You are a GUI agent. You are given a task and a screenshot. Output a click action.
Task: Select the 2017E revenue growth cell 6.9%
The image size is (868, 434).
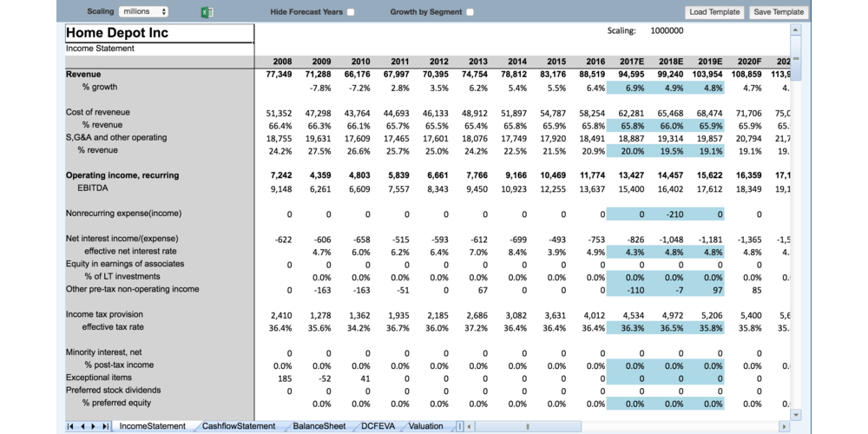626,88
